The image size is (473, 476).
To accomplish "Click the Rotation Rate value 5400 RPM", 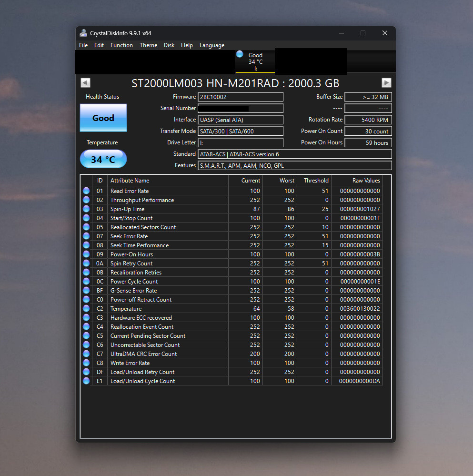I will coord(368,120).
